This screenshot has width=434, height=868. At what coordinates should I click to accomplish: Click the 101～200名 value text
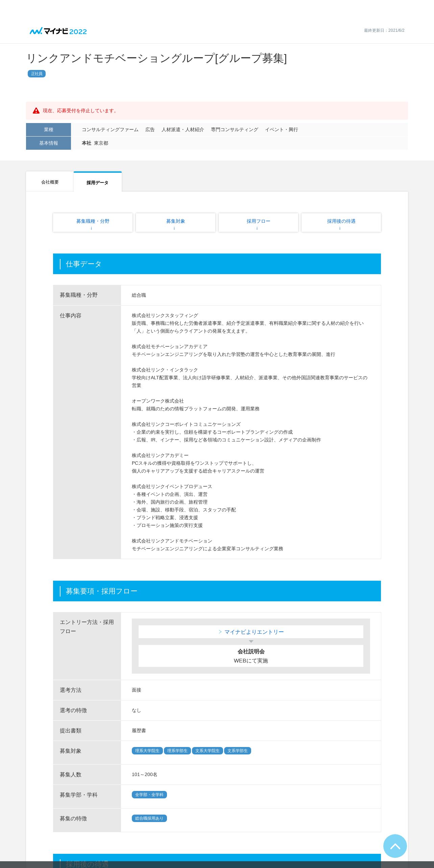(x=145, y=774)
